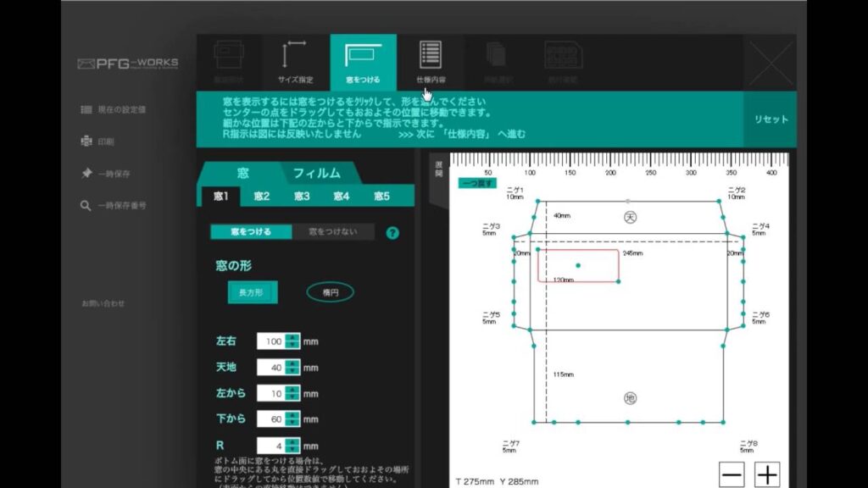Click the dimmed envelope shape step icon

229,61
